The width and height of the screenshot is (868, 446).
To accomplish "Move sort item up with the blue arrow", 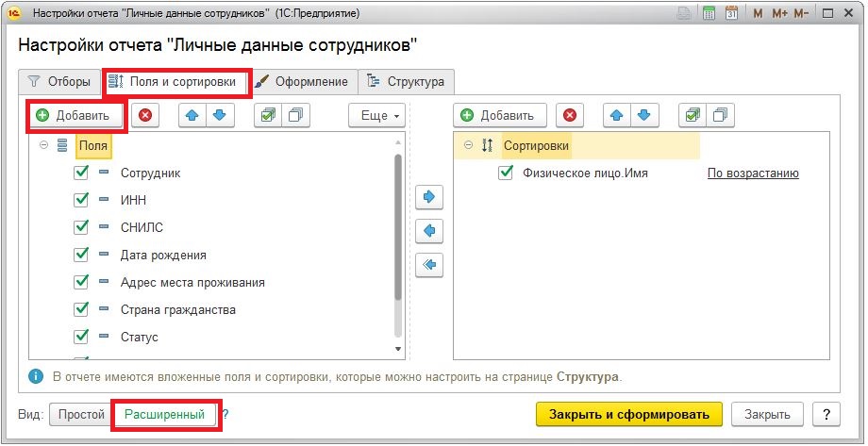I will [x=617, y=115].
